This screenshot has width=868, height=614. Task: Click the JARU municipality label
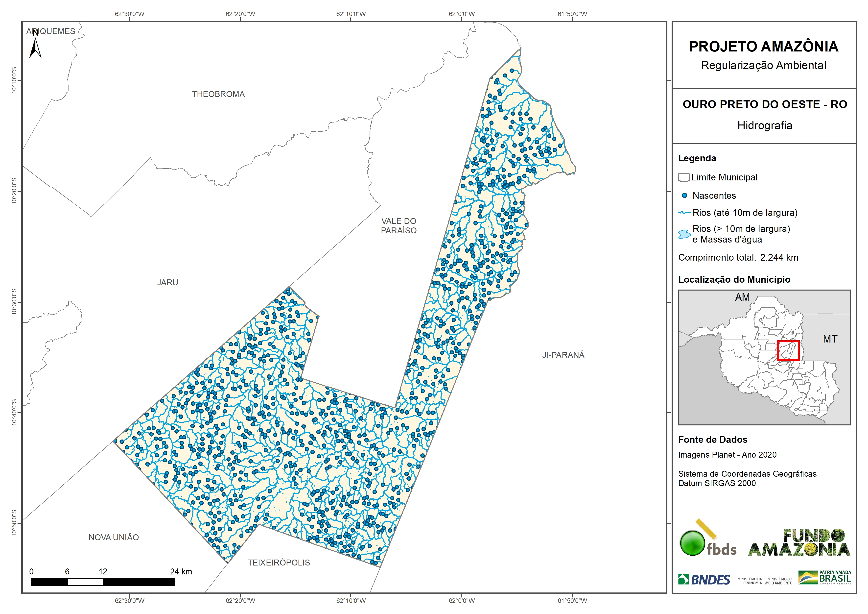pyautogui.click(x=167, y=283)
